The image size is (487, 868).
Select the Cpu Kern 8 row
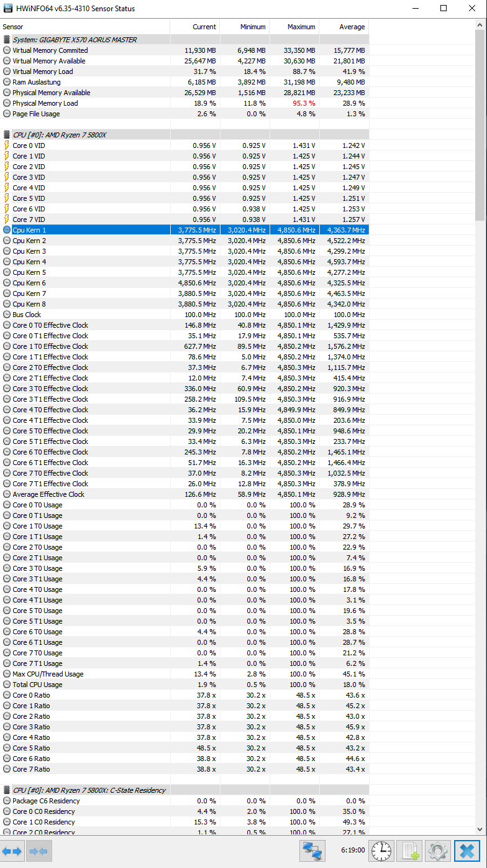184,304
